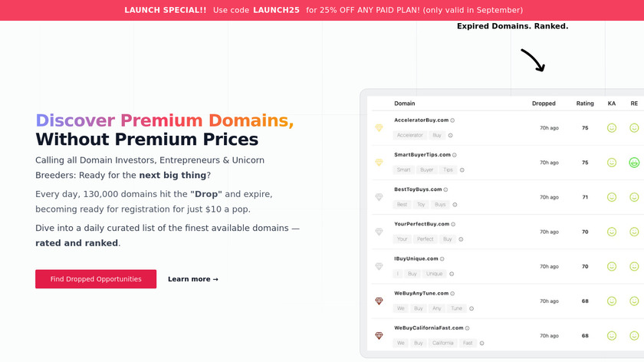644x362 pixels.
Task: Sort by the Rating column header
Action: (x=585, y=104)
